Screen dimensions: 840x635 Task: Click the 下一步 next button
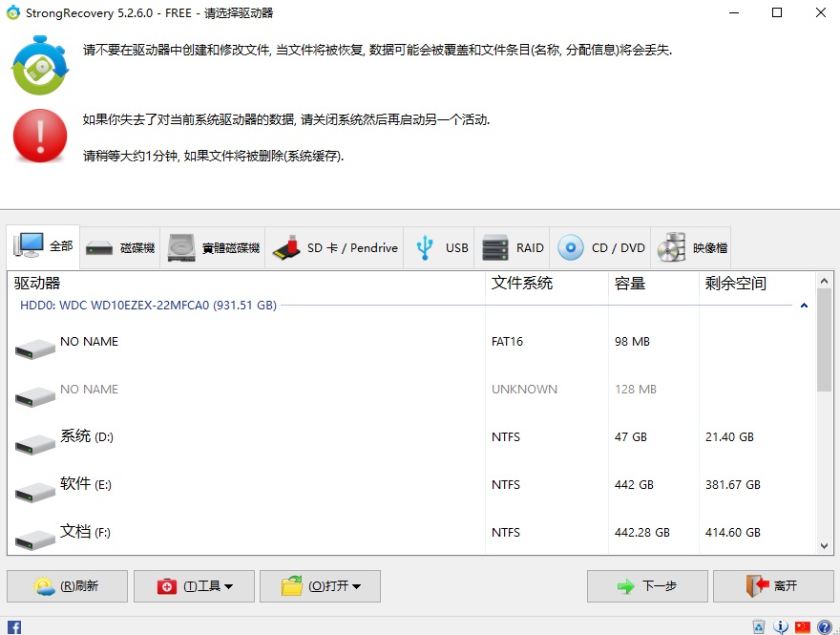point(647,586)
